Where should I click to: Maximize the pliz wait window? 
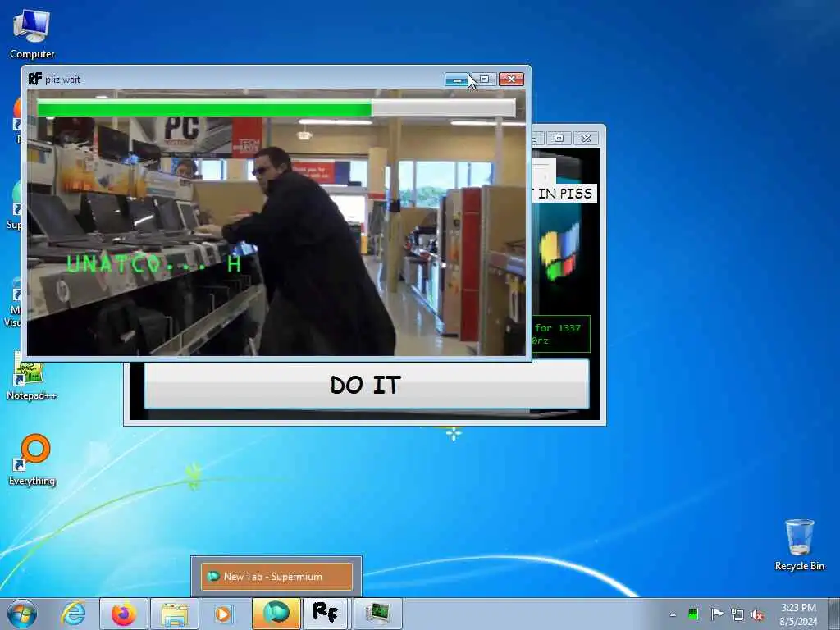coord(484,80)
